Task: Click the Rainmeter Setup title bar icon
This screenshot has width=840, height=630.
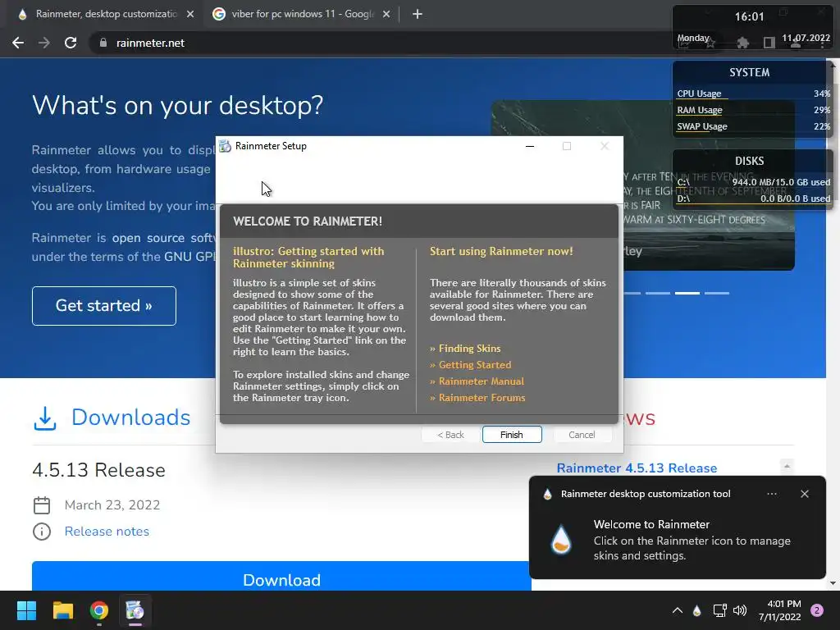Action: [x=225, y=146]
